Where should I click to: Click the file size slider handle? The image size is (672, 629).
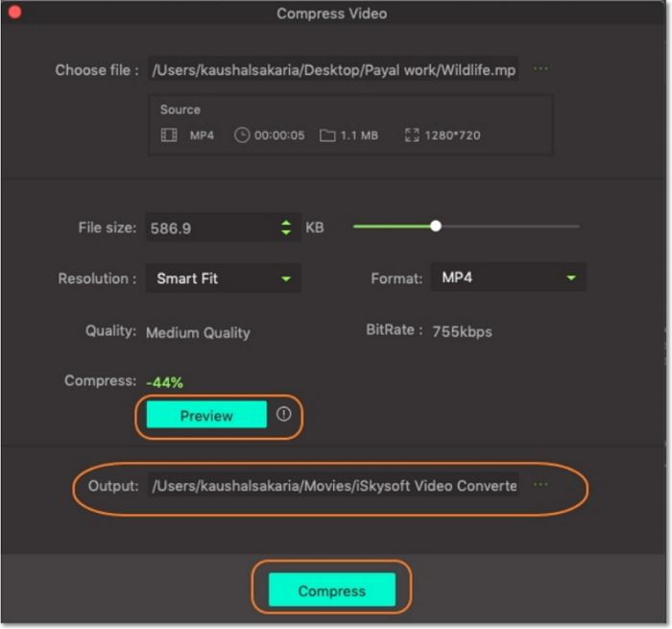[x=436, y=227]
